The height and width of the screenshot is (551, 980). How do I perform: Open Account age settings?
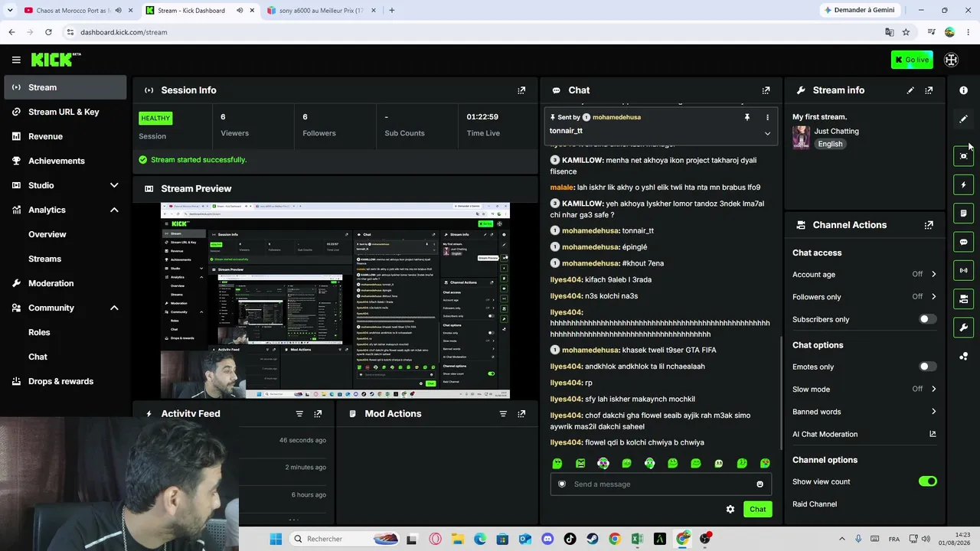click(864, 274)
